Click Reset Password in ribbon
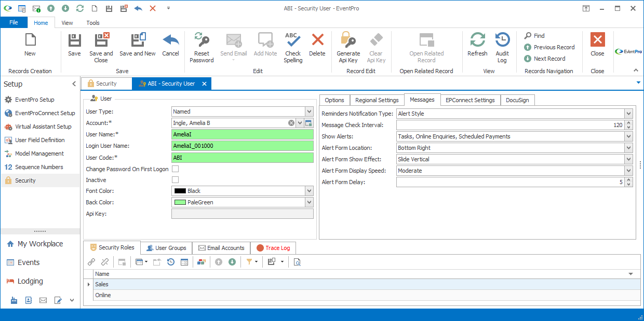Screen dimensions: 644x321 click(x=202, y=47)
